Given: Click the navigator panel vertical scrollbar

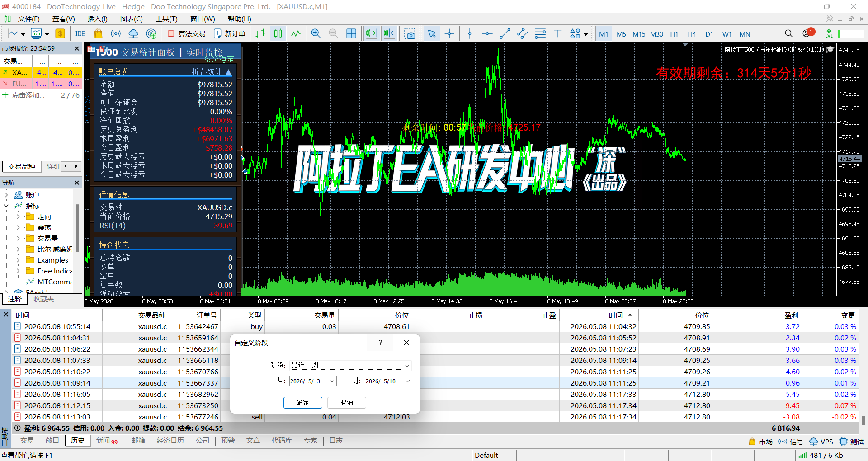Looking at the screenshot, I should pos(77,228).
